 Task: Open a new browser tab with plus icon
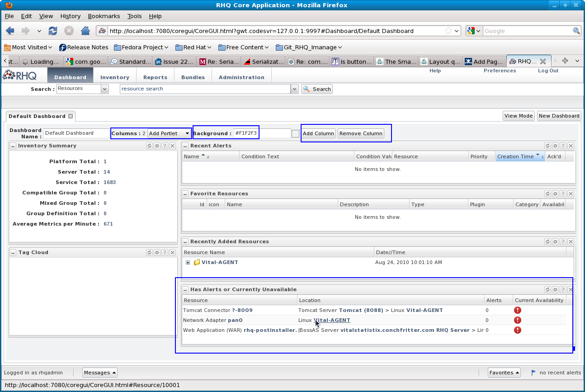[x=565, y=61]
